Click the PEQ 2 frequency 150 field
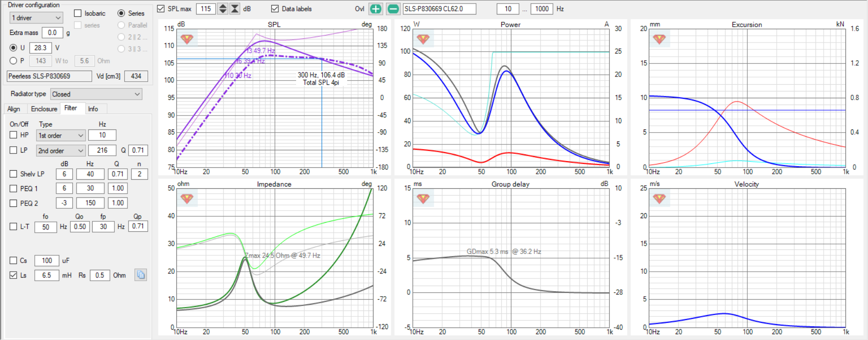The image size is (868, 340). tap(90, 203)
